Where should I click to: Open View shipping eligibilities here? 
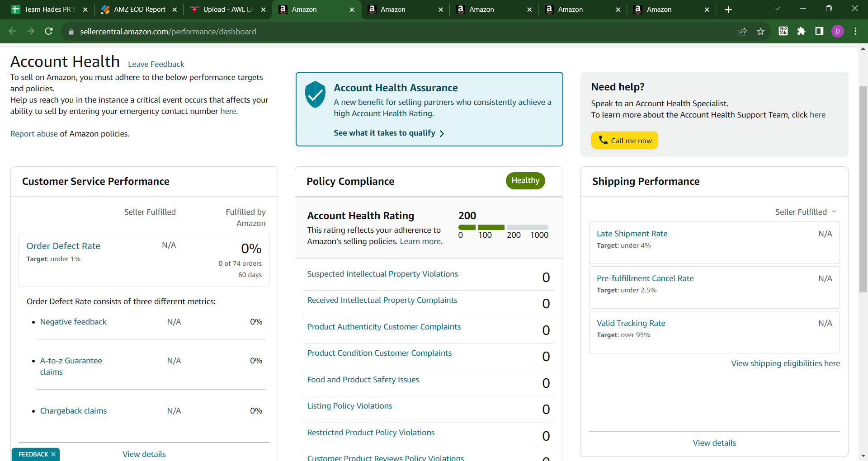click(785, 363)
